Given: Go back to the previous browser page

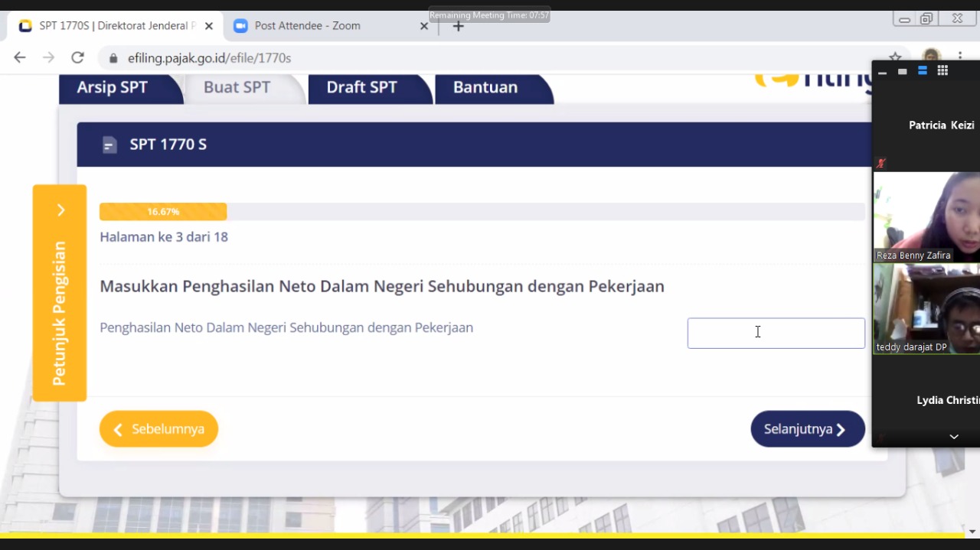Looking at the screenshot, I should click(20, 57).
